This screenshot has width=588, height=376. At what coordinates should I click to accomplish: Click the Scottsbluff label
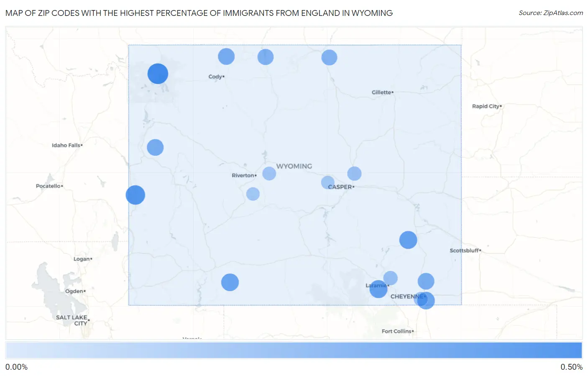465,251
